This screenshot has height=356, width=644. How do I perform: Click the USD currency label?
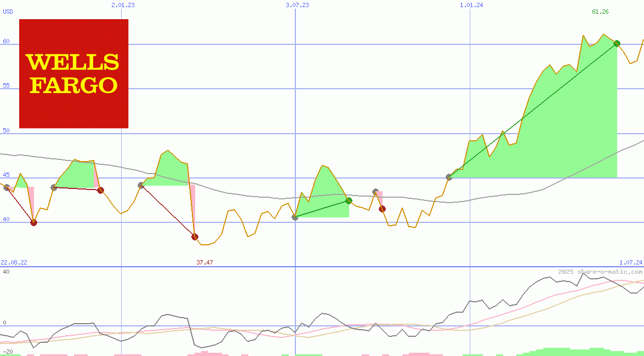pyautogui.click(x=8, y=12)
